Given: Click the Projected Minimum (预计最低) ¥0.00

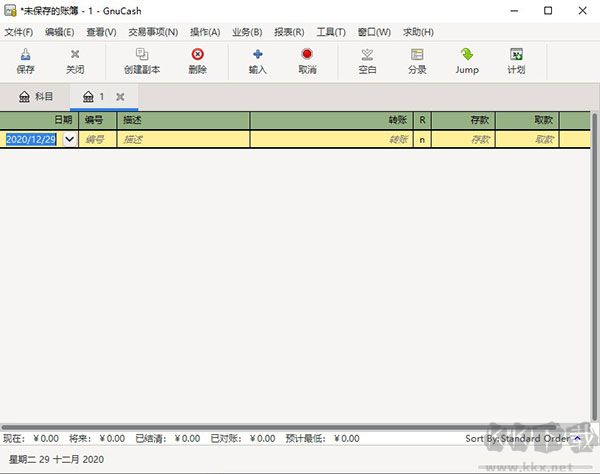Looking at the screenshot, I should point(346,438).
